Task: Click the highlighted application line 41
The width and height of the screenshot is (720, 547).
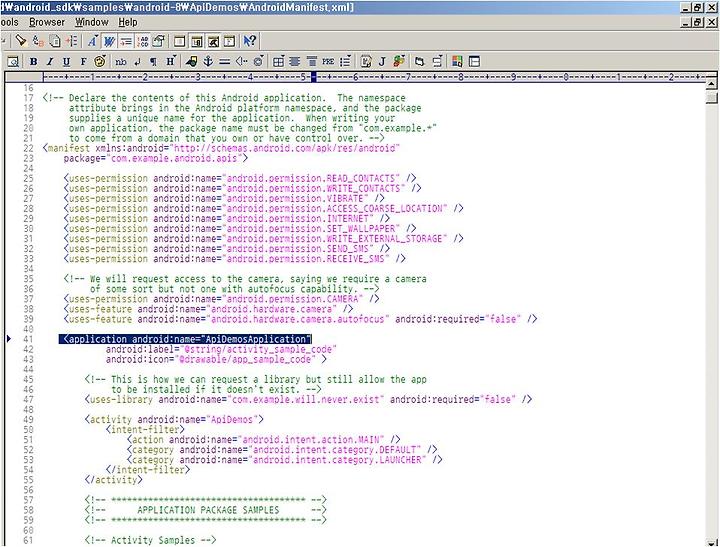Action: click(x=185, y=339)
